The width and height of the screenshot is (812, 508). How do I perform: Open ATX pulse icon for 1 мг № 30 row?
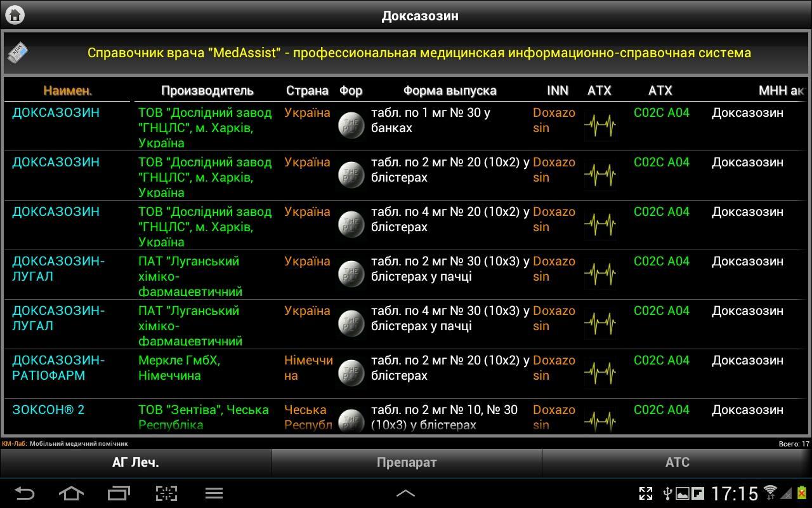coord(599,125)
